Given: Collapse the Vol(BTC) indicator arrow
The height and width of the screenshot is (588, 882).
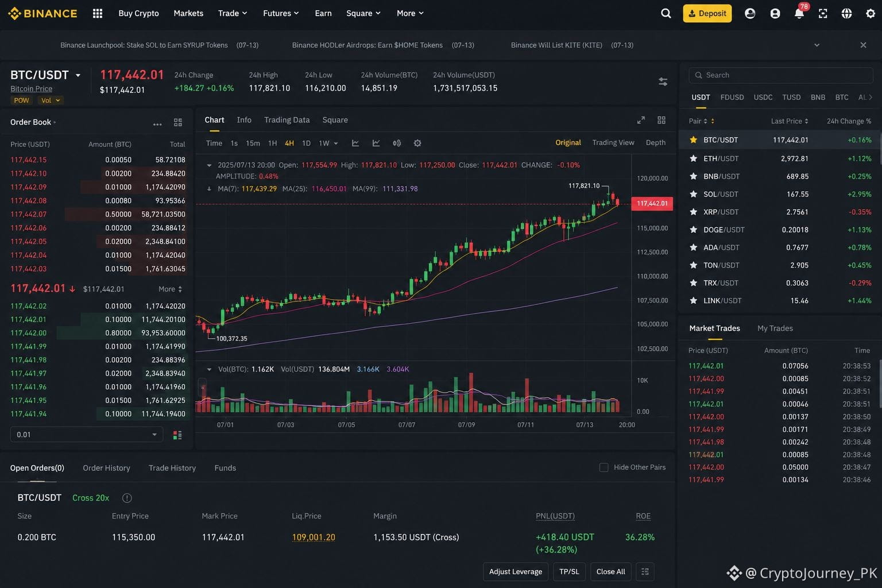Looking at the screenshot, I should pos(209,369).
